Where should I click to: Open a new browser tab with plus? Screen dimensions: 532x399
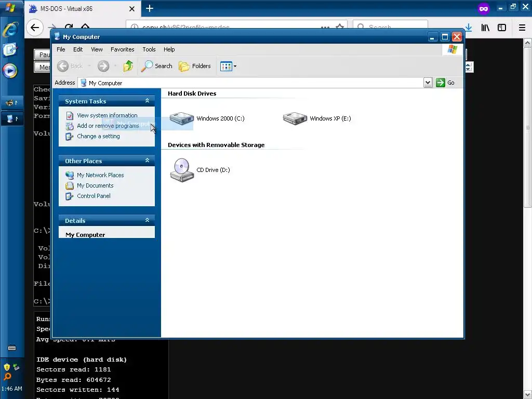(150, 8)
